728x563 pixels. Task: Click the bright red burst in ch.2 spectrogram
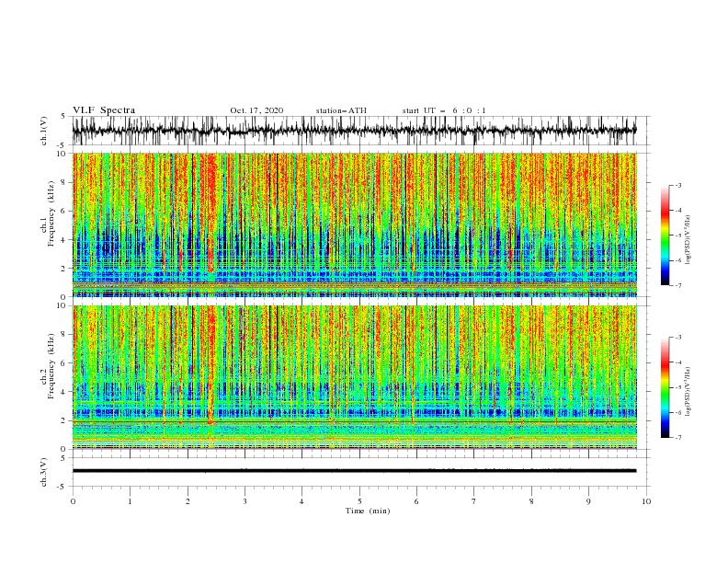point(211,364)
